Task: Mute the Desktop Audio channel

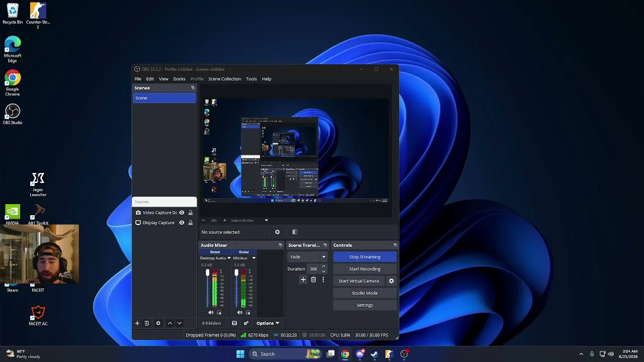Action: click(211, 313)
